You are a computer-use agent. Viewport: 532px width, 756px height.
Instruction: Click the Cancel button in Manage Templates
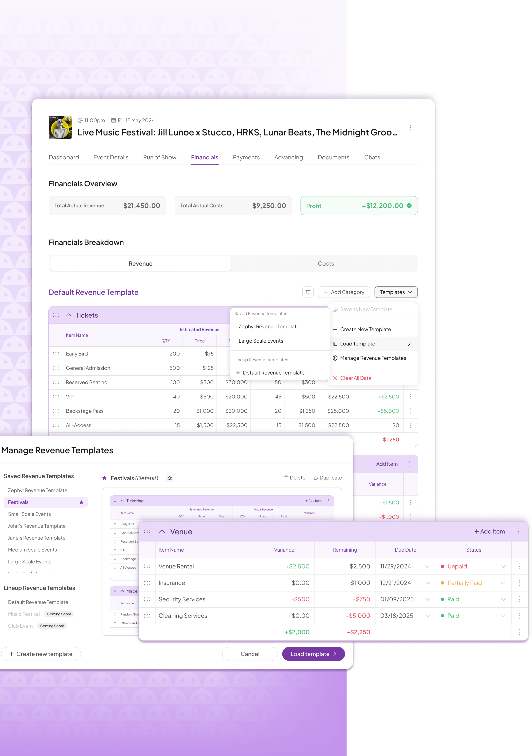tap(250, 654)
